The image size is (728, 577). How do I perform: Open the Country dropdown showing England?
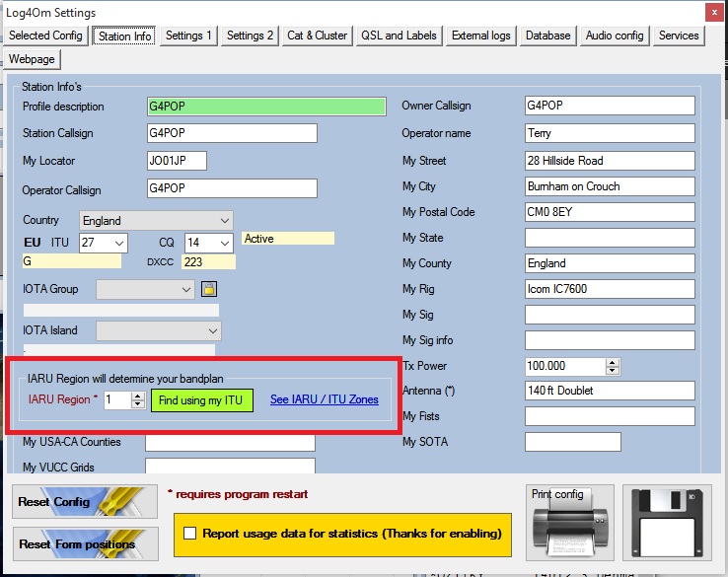click(156, 221)
